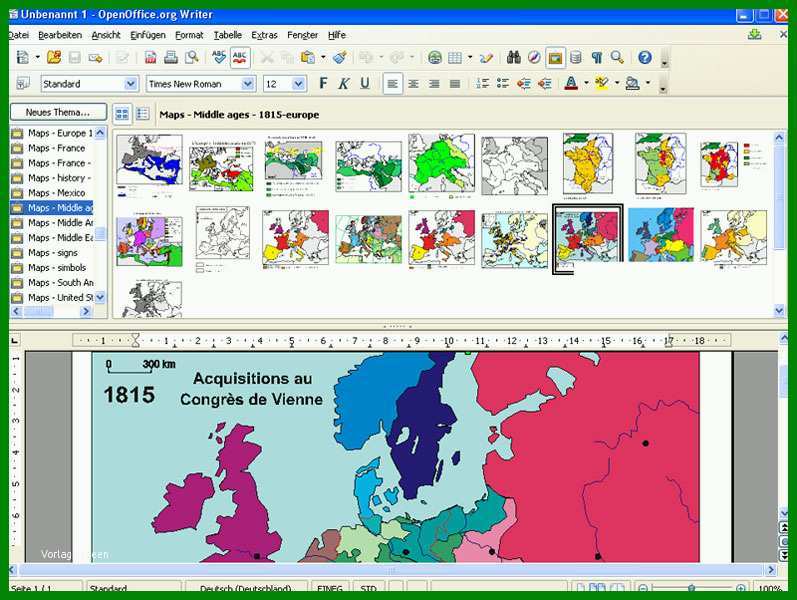Viewport: 797px width, 600px height.
Task: Open the Navigator compass icon
Action: tap(534, 57)
